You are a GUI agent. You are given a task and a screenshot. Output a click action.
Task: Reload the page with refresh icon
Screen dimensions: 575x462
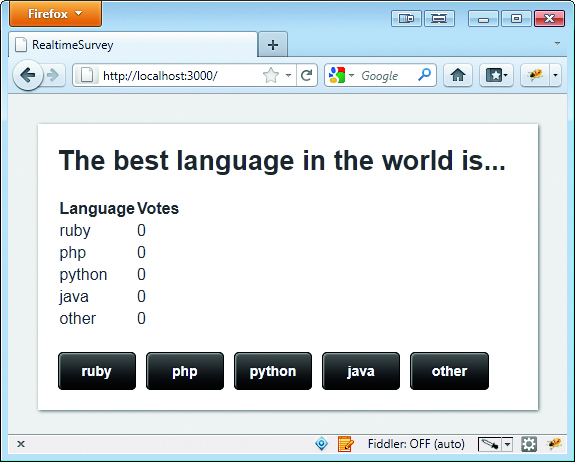click(307, 76)
